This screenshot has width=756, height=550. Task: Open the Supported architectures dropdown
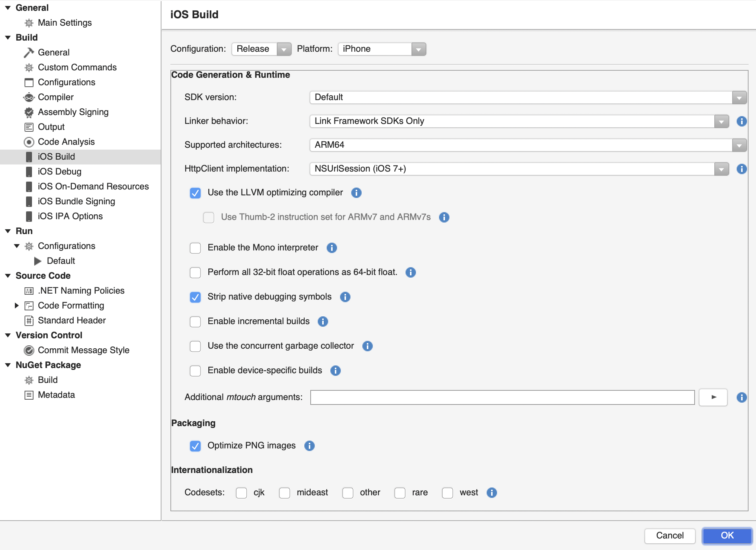(528, 145)
